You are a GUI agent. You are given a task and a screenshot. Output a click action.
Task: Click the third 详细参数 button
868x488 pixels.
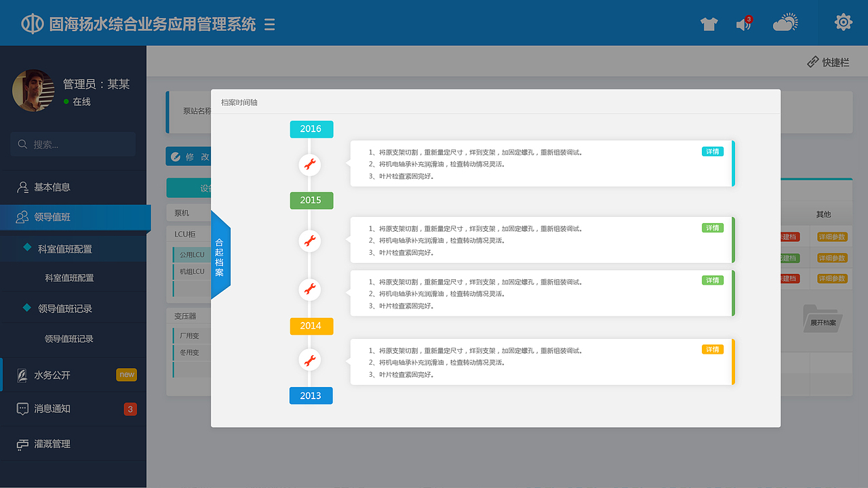[832, 279]
